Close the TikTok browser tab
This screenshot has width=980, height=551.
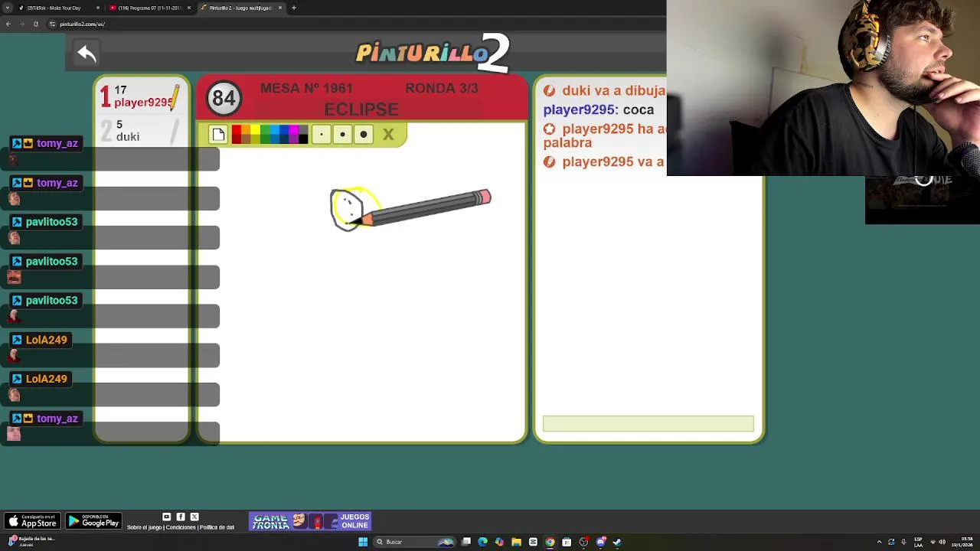(x=98, y=8)
